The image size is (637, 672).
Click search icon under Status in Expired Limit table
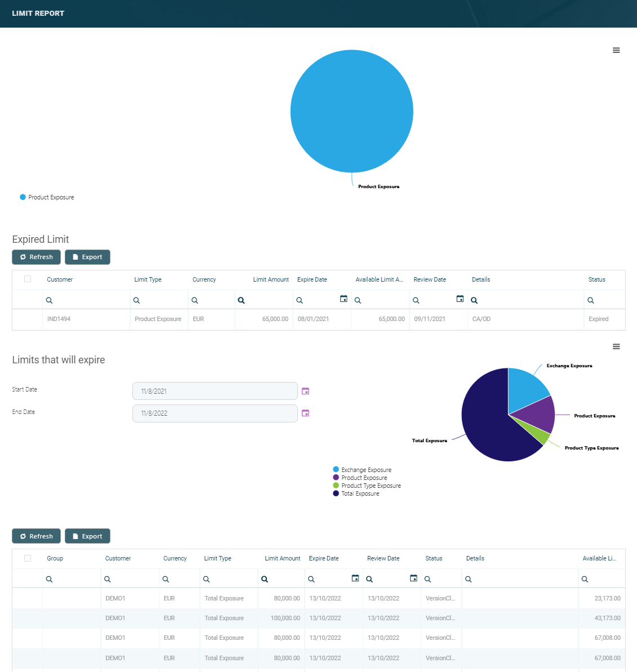591,300
